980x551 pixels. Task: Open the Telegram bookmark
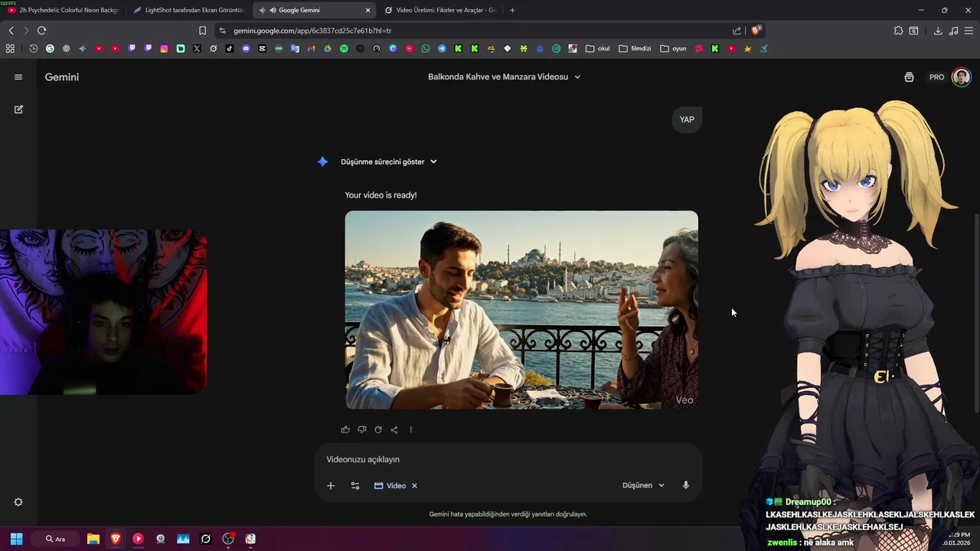pyautogui.click(x=442, y=48)
